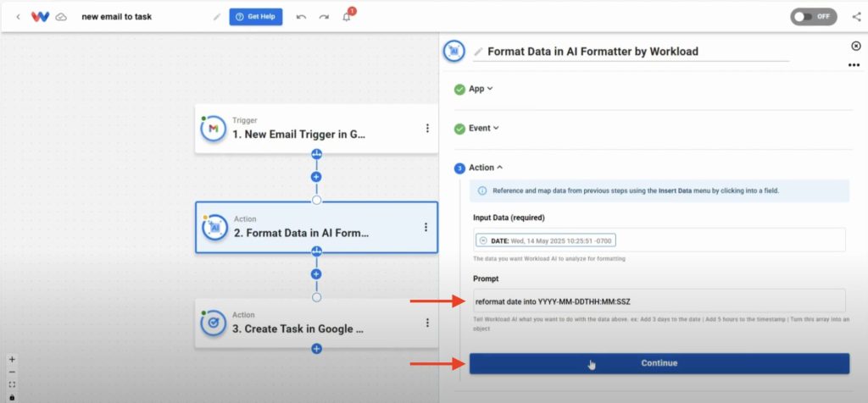Viewport: 868px width, 403px height.
Task: Click the 'Input Data (required)' label
Action: 509,218
